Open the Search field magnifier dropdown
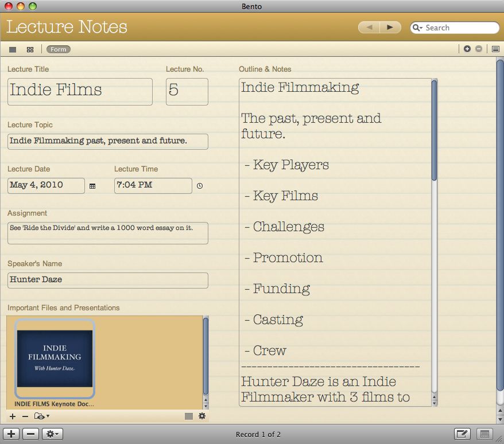The height and width of the screenshot is (444, 504). pos(418,28)
